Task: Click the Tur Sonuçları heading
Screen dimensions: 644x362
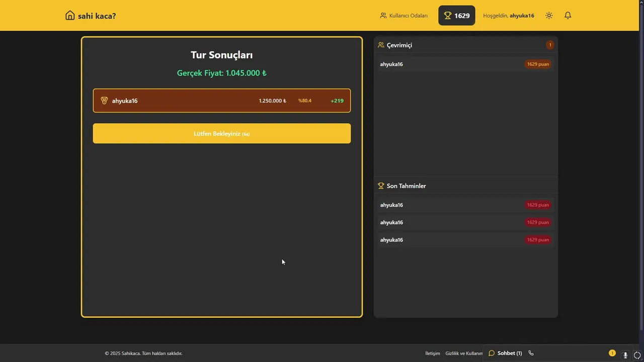Action: 222,55
